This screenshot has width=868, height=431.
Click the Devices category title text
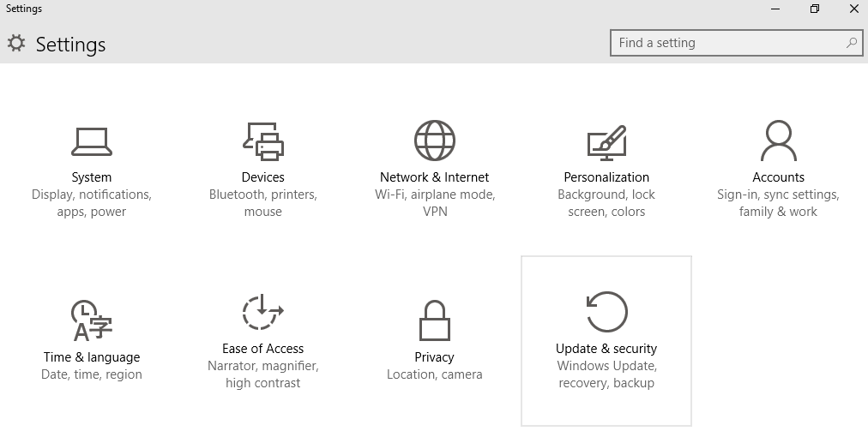263,177
